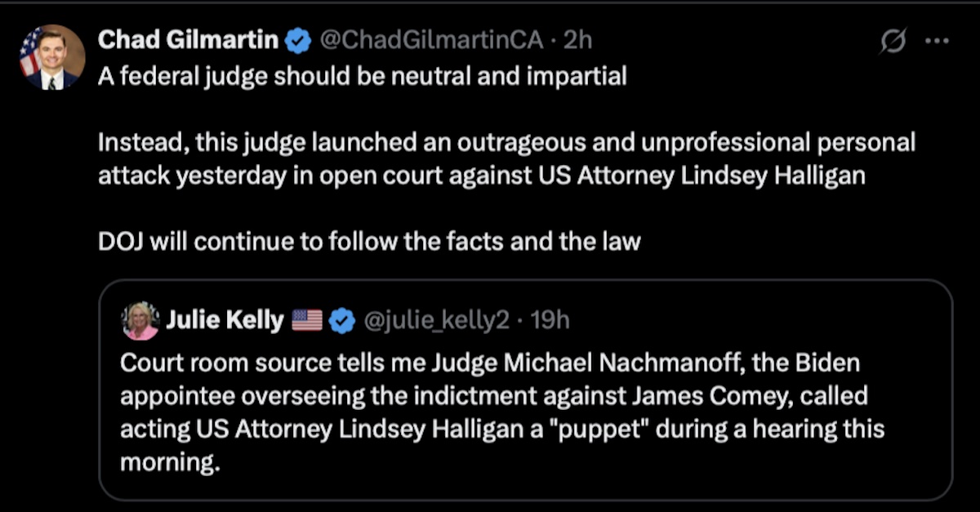Select Julie Kelly's display name
980x512 pixels.
[x=226, y=320]
